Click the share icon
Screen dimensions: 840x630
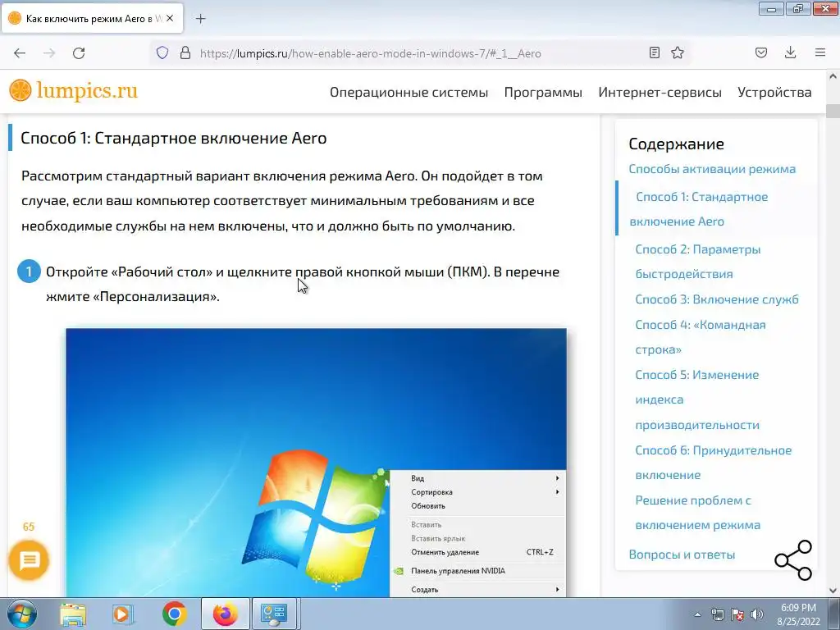coord(793,560)
